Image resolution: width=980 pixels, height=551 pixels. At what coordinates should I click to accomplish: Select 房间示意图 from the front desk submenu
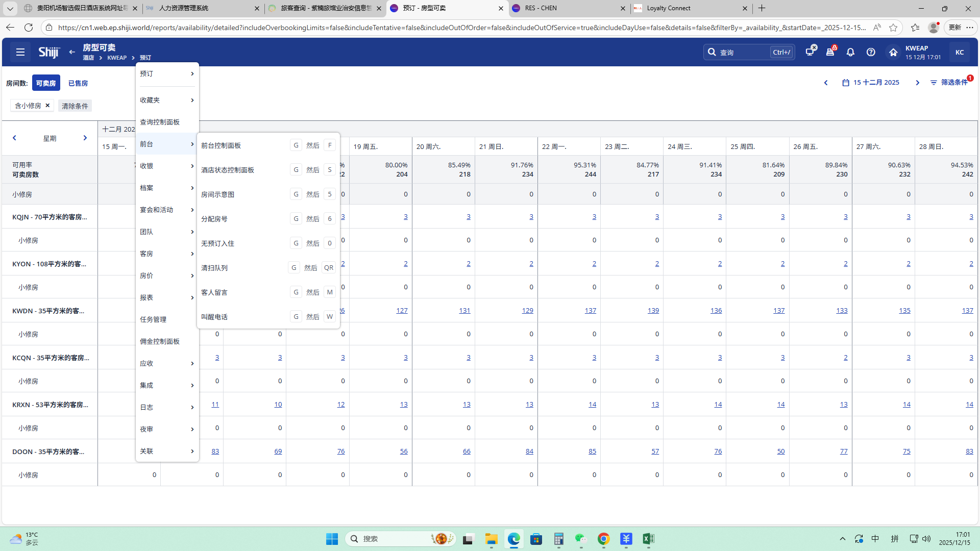point(218,194)
